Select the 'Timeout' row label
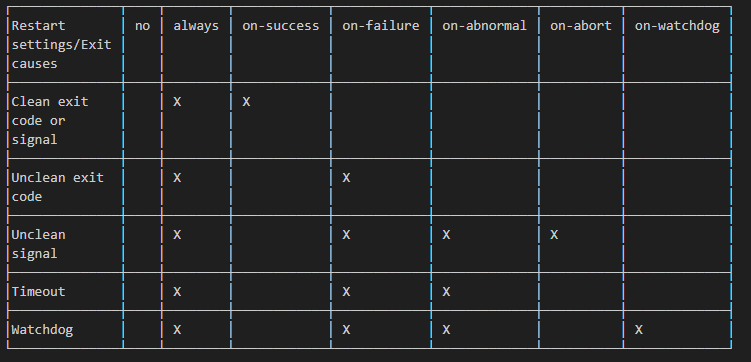The image size is (751, 362). point(38,292)
